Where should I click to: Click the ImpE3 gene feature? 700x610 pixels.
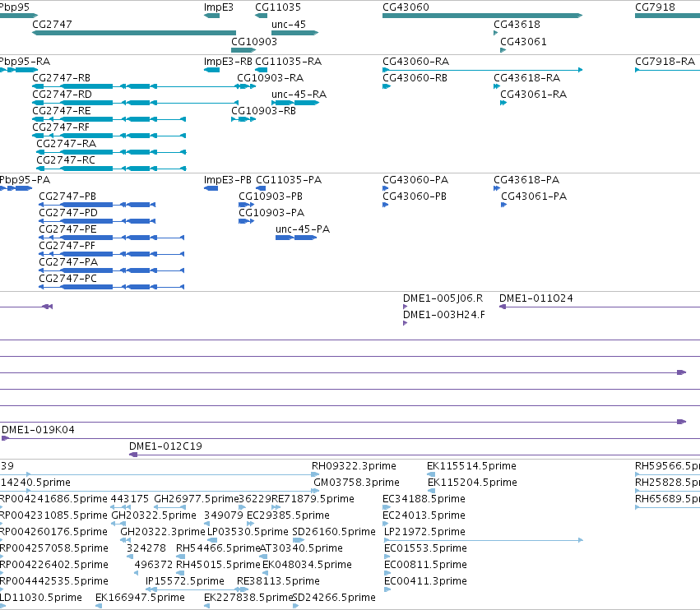pos(211,16)
